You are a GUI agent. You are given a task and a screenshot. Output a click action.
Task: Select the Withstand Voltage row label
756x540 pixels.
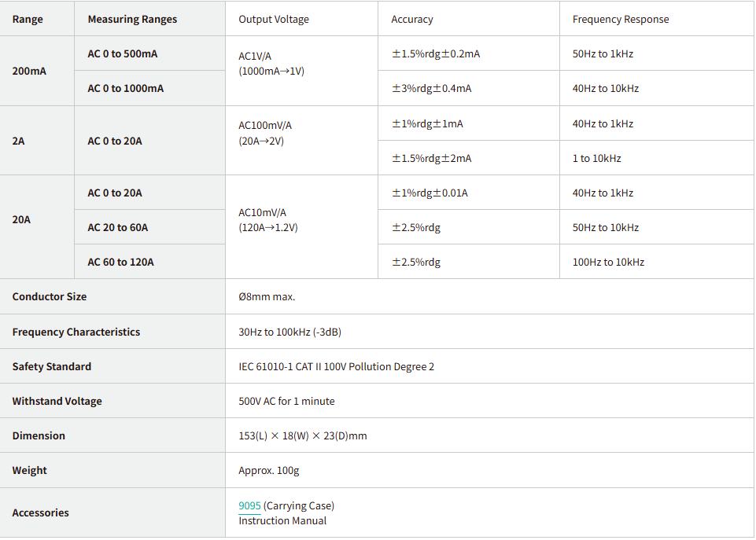57,401
